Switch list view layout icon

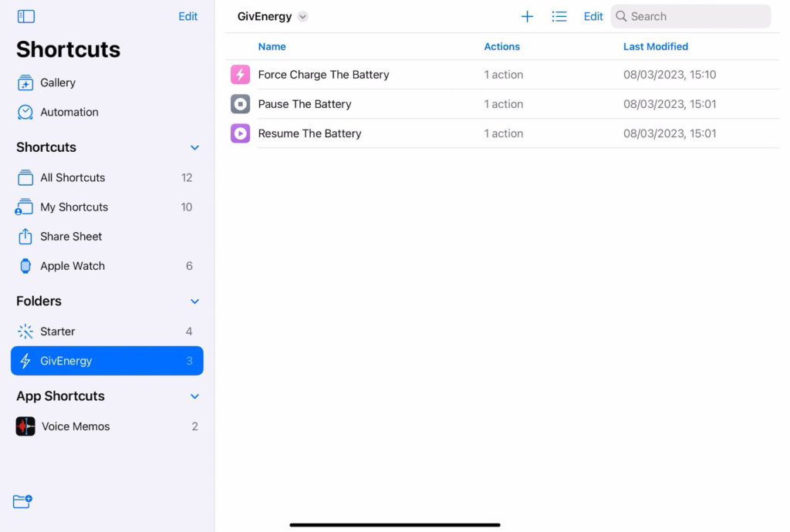click(x=559, y=17)
